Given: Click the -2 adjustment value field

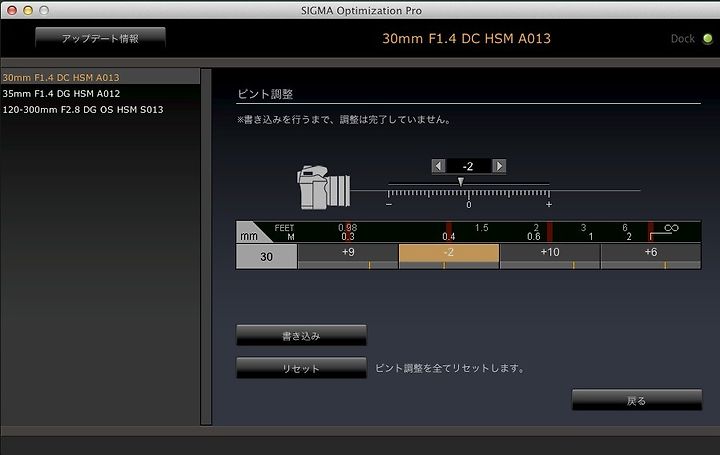Looking at the screenshot, I should coord(468,166).
